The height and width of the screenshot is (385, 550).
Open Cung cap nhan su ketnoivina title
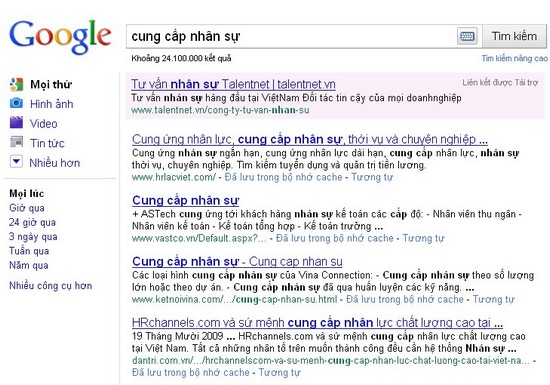click(x=237, y=261)
